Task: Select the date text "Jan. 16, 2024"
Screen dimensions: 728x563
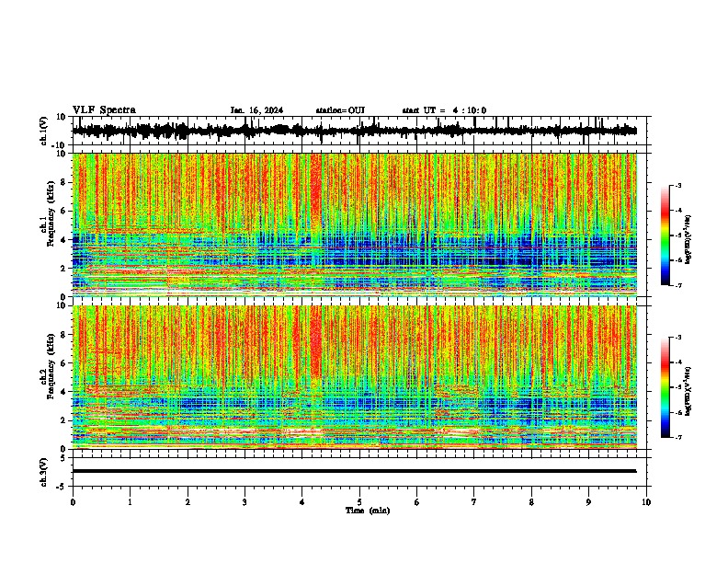Action: click(x=256, y=110)
